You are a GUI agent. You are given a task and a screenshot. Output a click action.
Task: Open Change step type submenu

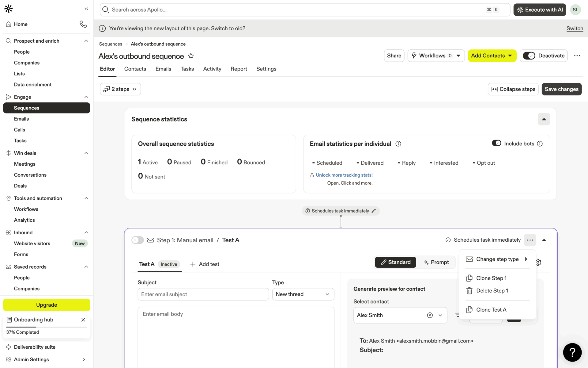coord(497,259)
